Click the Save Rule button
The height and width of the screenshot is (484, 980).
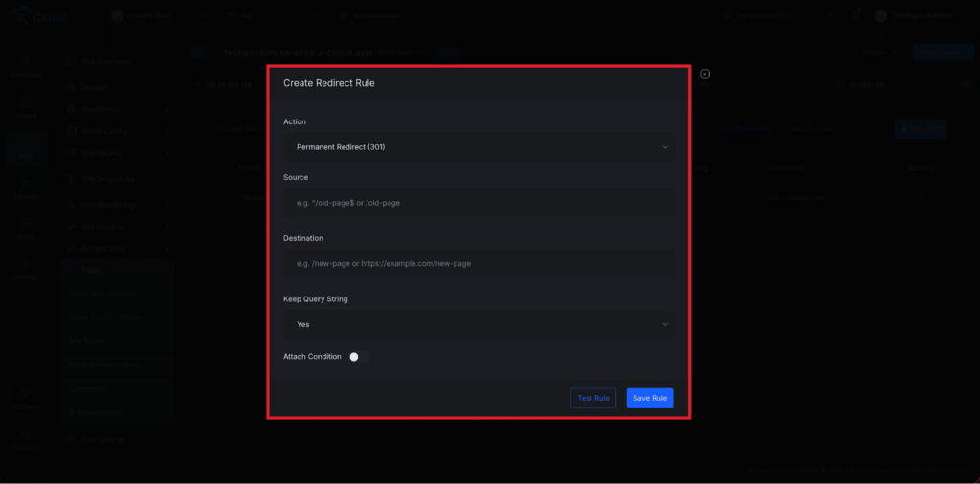click(650, 398)
